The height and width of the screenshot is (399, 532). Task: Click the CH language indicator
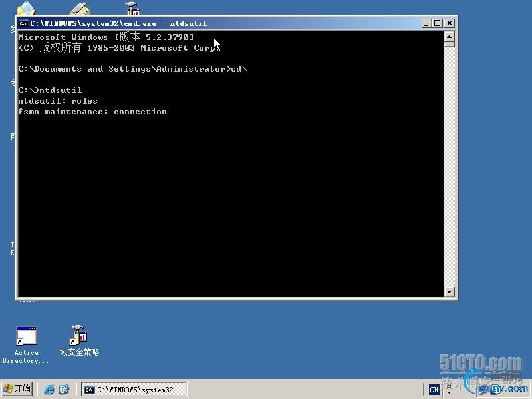click(x=434, y=390)
